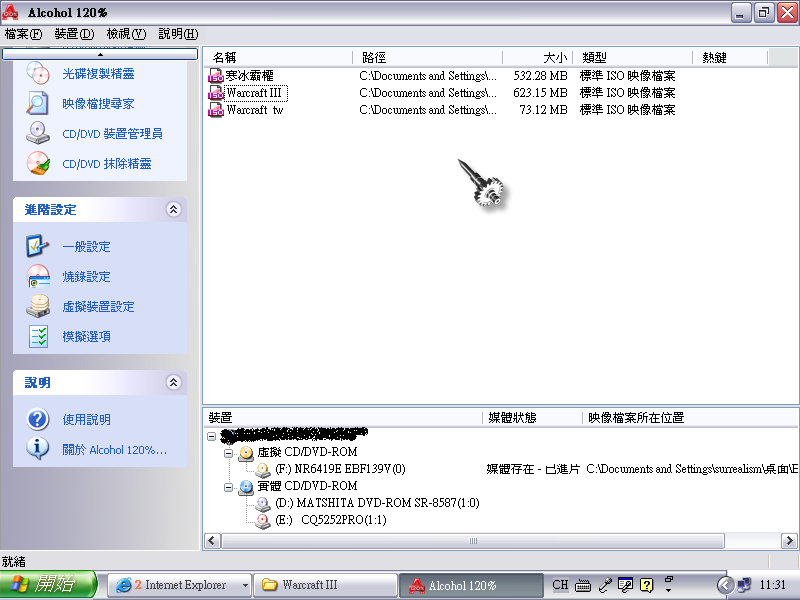Collapse the 說明 panel
800x600 pixels.
tap(173, 382)
